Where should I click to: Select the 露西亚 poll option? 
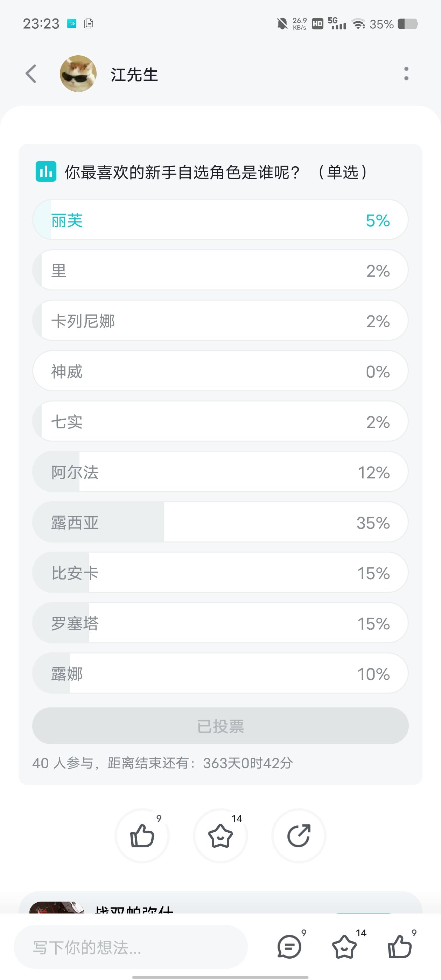(220, 522)
